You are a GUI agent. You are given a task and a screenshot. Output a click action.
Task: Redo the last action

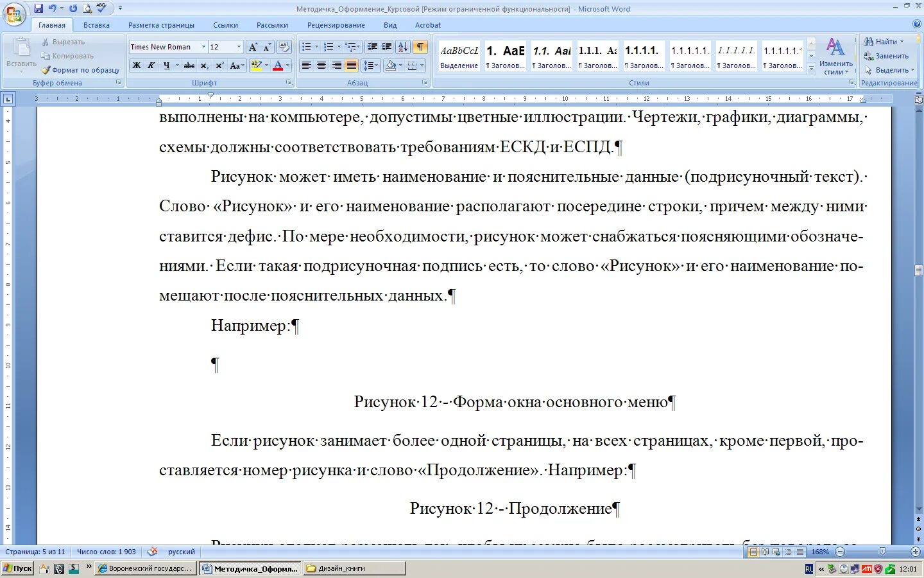[x=73, y=8]
